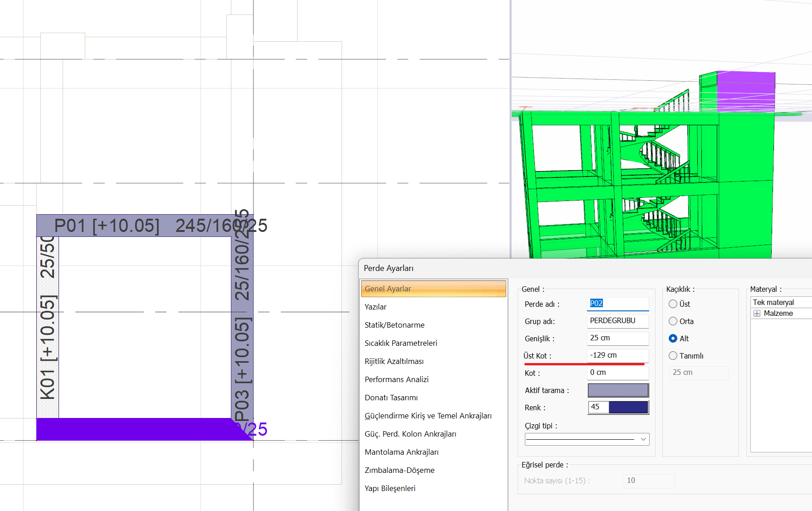Click the Aktif tarama hatch swatch
Image resolution: width=812 pixels, height=511 pixels.
(x=618, y=390)
